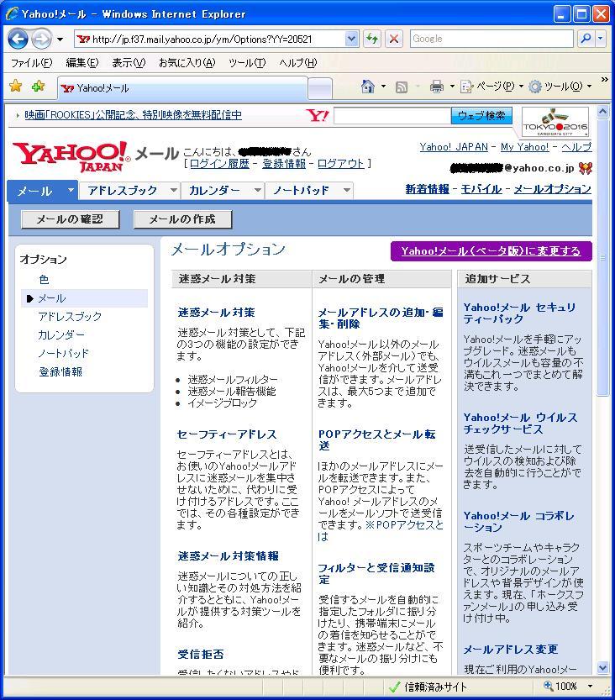Screen dimensions: 615x700
Task: Click the page scroll down arrow
Action: [x=602, y=668]
